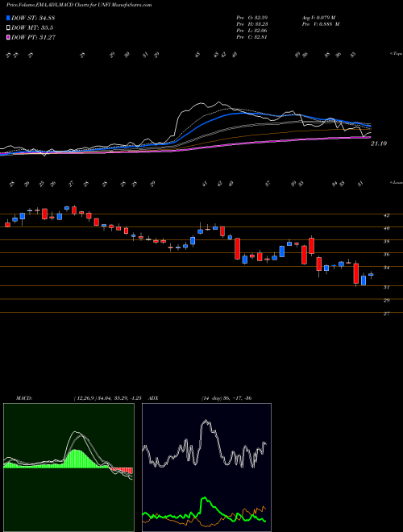Click the 'ADX' panel title
The image size is (403, 532).
[x=154, y=398]
